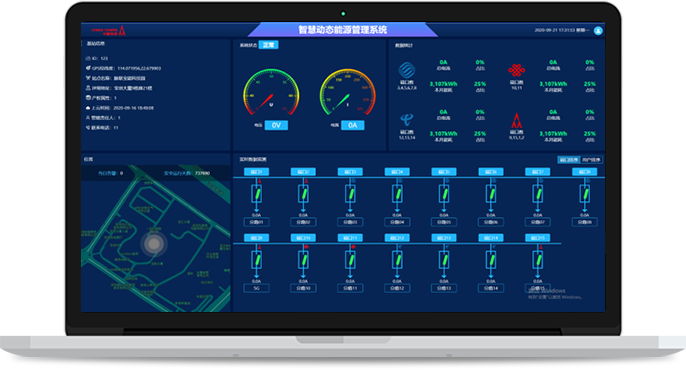Viewport: 686px width, 370px height.
Task: Switch to the 用户排序 sort tab
Action: 592,160
